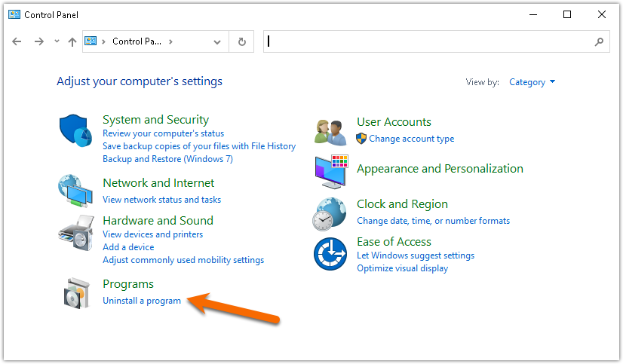Select the Control Pa... breadcrumb segment
623x364 pixels.
[x=137, y=41]
